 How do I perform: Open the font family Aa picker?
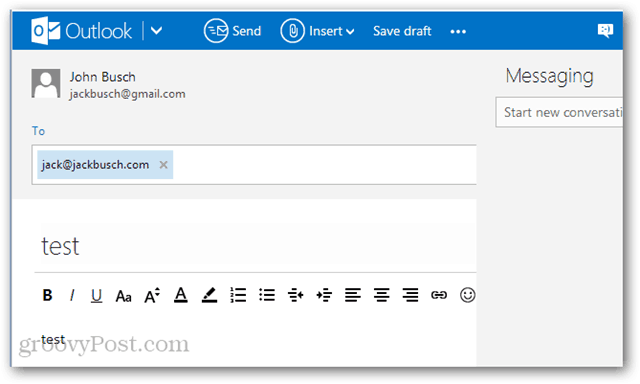123,295
